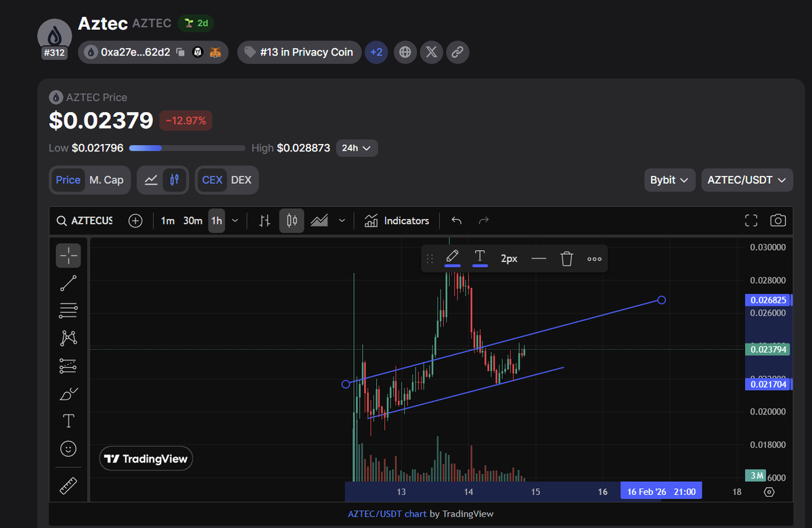Click the #312 rank badge
Screen dimensions: 812x528
pos(55,52)
